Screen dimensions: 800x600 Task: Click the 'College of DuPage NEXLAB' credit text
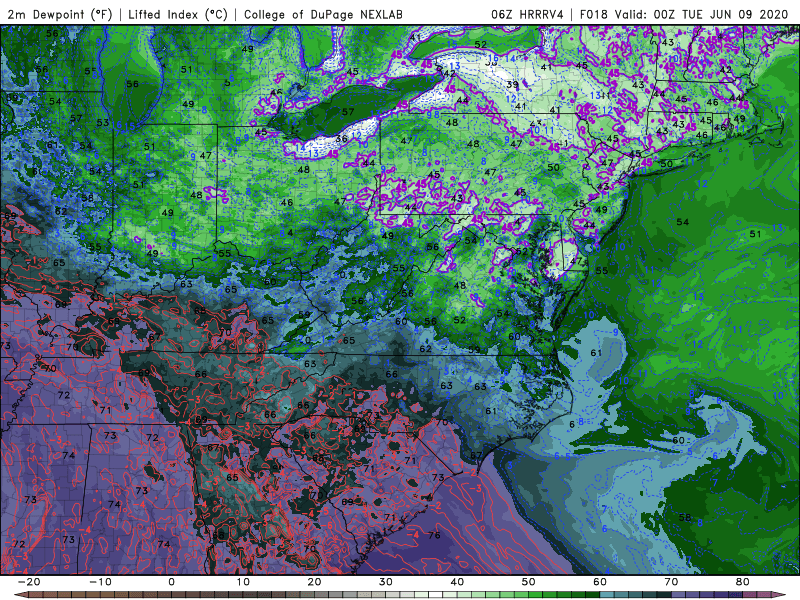tap(323, 15)
